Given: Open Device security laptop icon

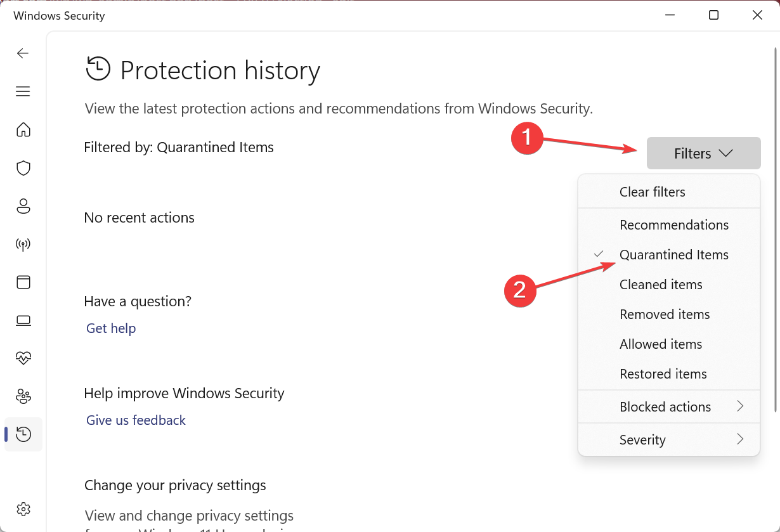Looking at the screenshot, I should [x=23, y=320].
